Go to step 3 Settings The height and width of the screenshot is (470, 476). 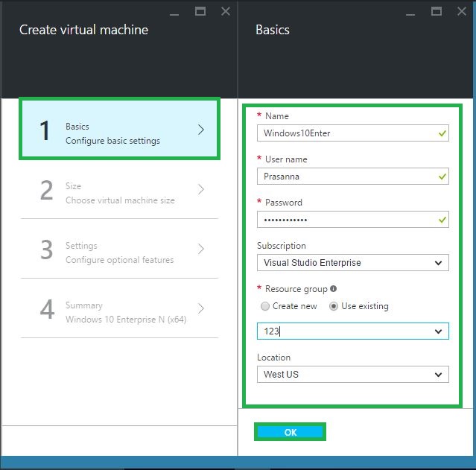click(x=119, y=249)
